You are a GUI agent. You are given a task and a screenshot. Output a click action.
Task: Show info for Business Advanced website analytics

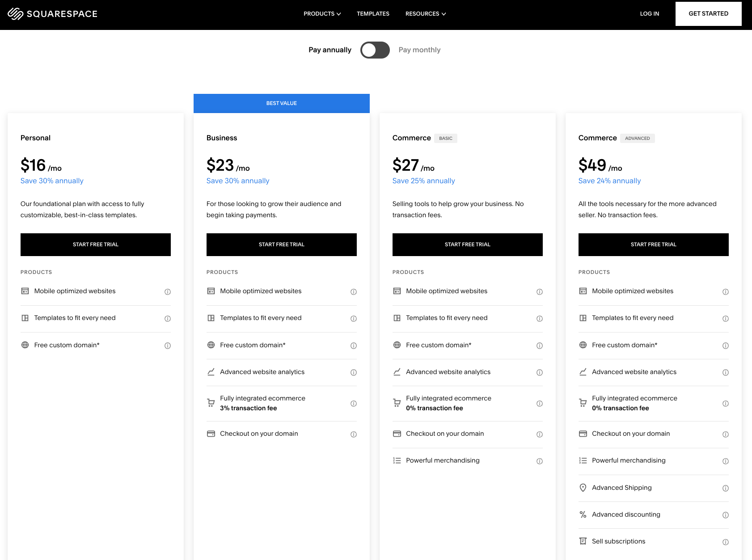click(x=354, y=372)
